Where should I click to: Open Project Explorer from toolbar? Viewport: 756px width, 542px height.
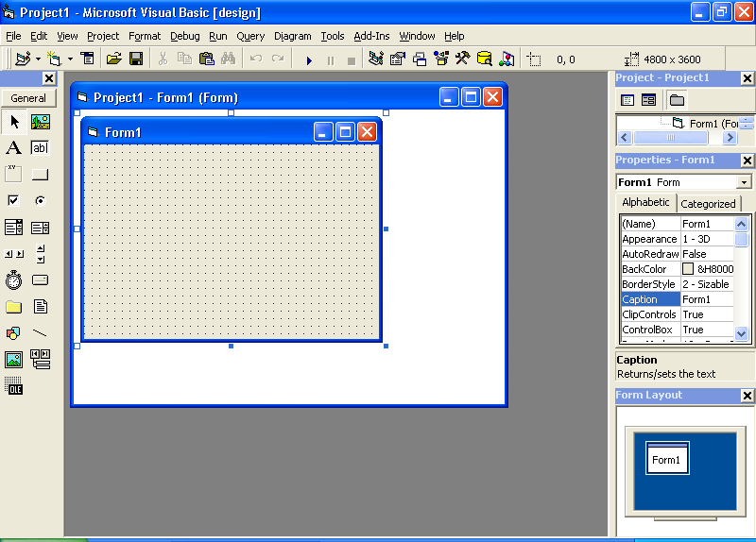click(x=375, y=59)
